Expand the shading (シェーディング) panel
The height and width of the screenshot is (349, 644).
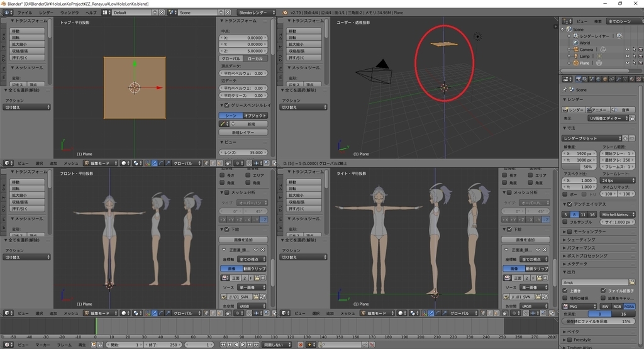(581, 240)
